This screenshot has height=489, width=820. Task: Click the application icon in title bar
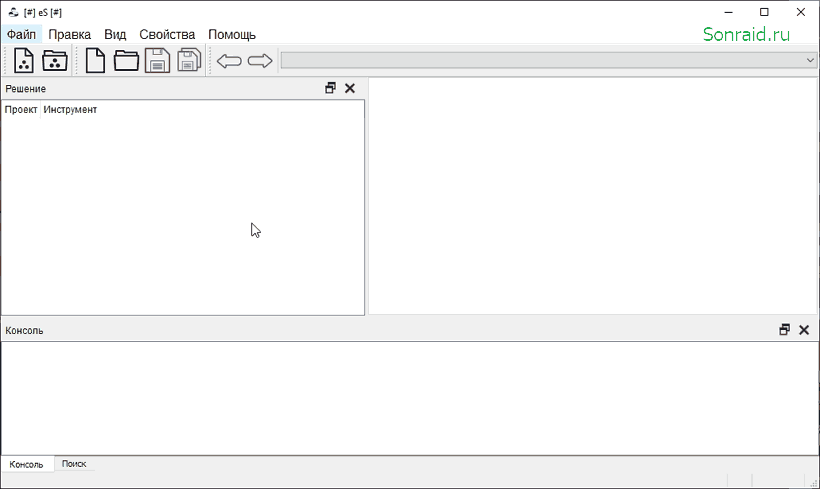[x=13, y=13]
